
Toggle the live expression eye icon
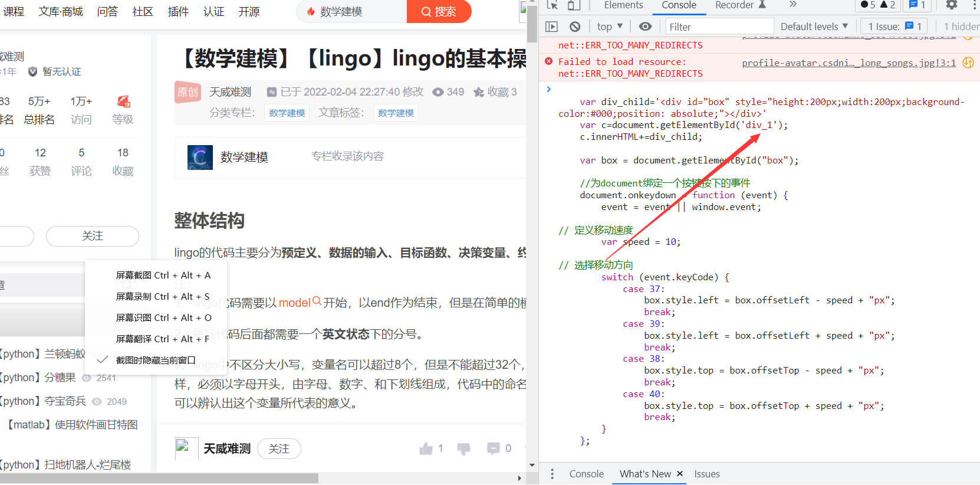[646, 27]
